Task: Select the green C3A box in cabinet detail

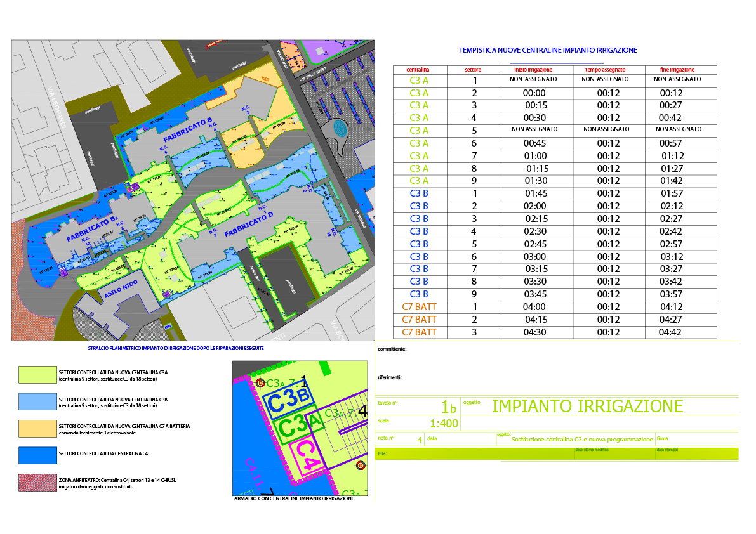Action: (x=299, y=424)
